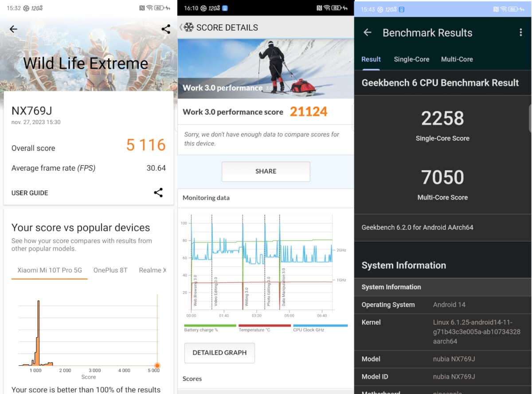Click Geekbench 6.2.0 for Android AArch64 text
The height and width of the screenshot is (394, 532).
(417, 227)
